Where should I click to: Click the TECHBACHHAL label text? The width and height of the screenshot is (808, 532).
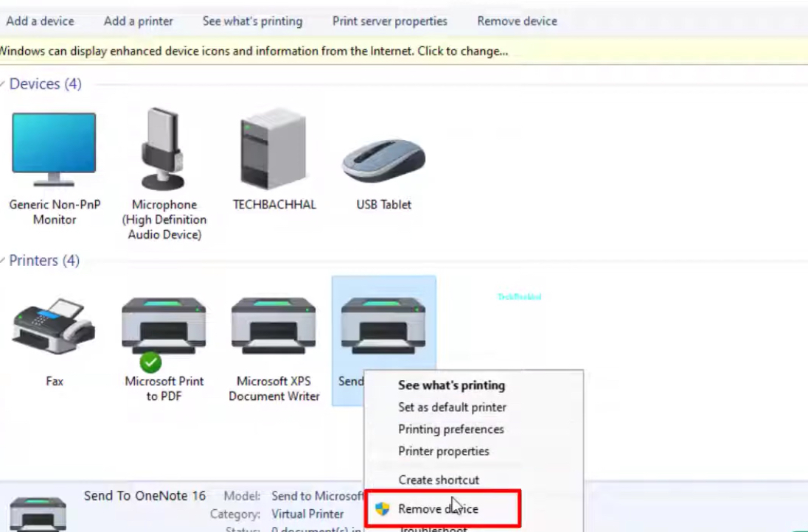(274, 205)
